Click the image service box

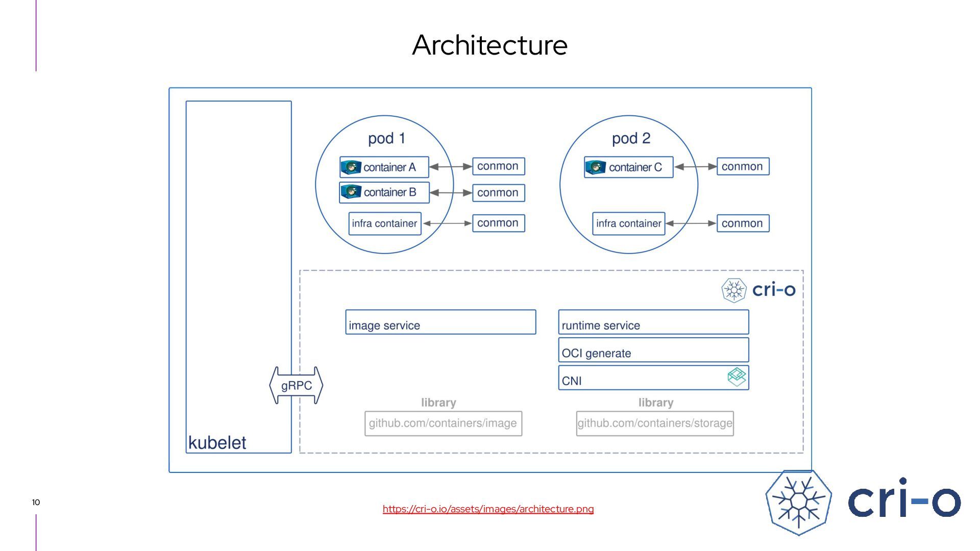pos(440,322)
